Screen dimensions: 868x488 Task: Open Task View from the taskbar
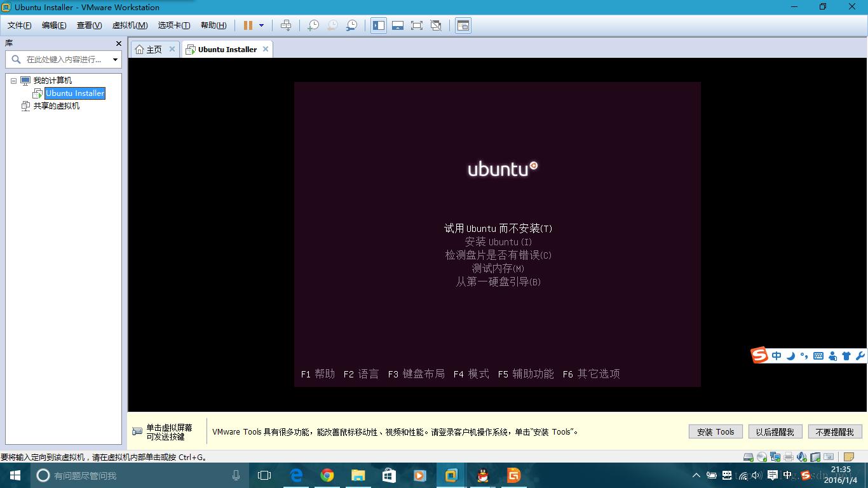point(264,475)
